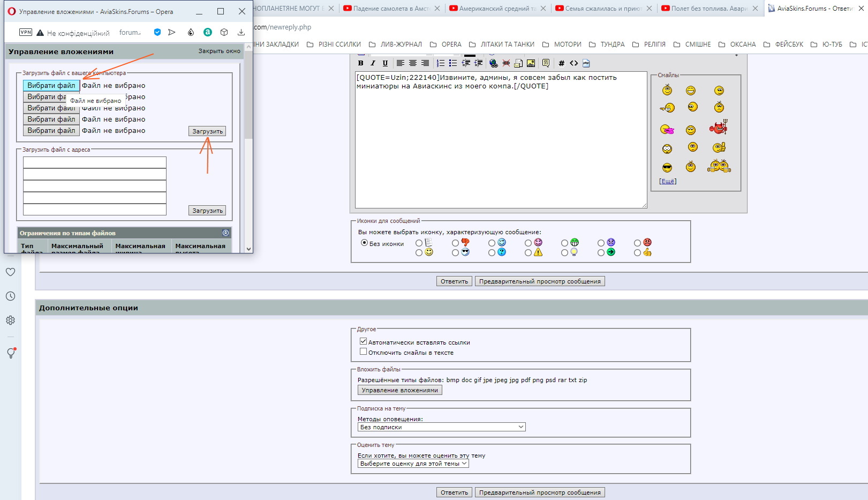Image resolution: width=868 pixels, height=500 pixels.
Task: Open the 'Выберите оценку для этой темы' dropdown
Action: pos(413,464)
